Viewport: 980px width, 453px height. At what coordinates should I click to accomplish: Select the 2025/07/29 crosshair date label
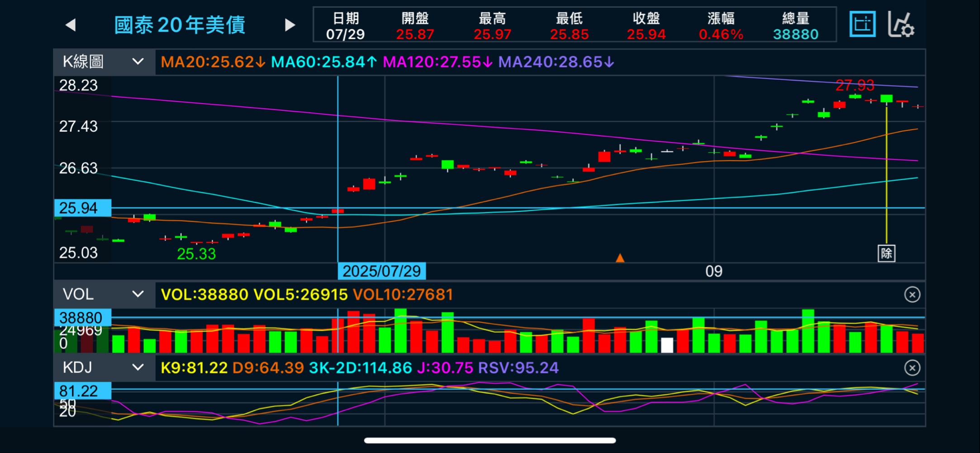click(381, 271)
